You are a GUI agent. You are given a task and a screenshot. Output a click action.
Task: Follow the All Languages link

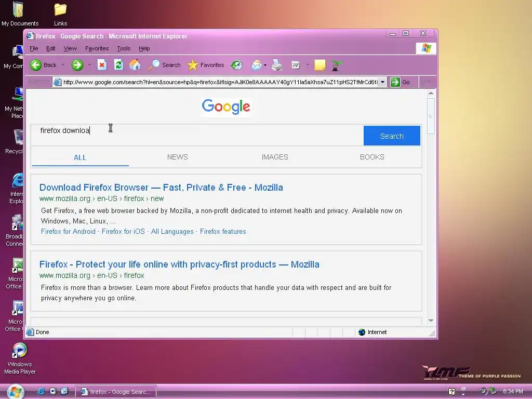point(172,231)
